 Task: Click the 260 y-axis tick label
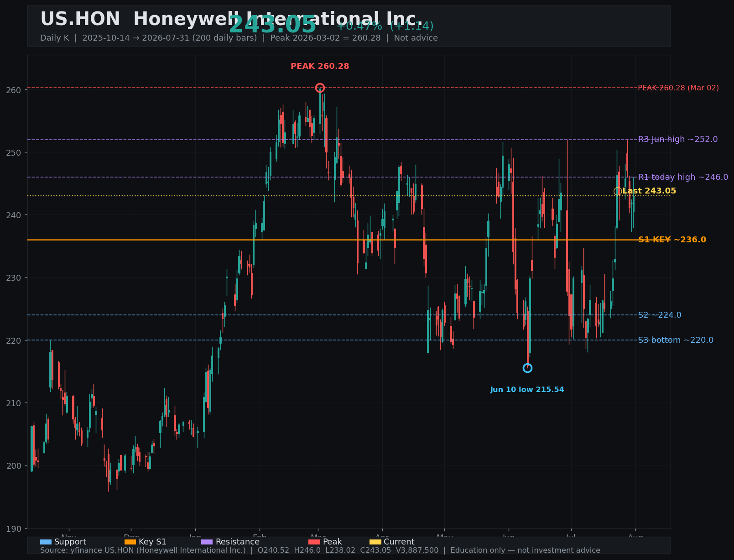click(x=14, y=90)
